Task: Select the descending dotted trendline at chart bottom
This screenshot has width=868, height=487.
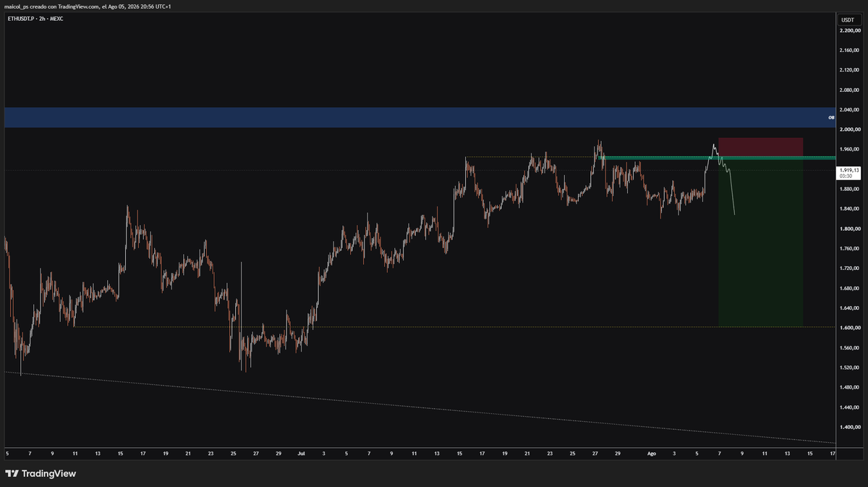Action: pos(420,407)
